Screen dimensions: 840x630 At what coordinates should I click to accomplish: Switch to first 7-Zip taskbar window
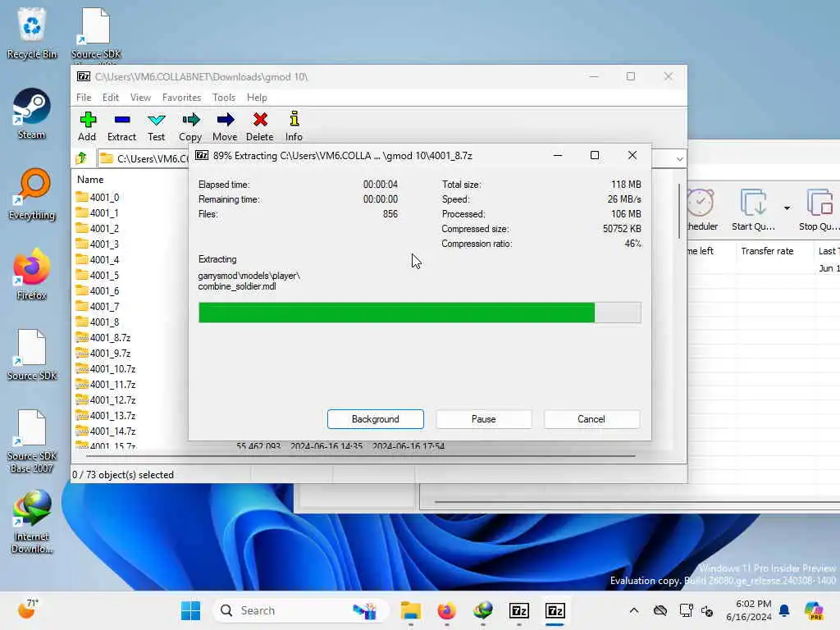519,610
